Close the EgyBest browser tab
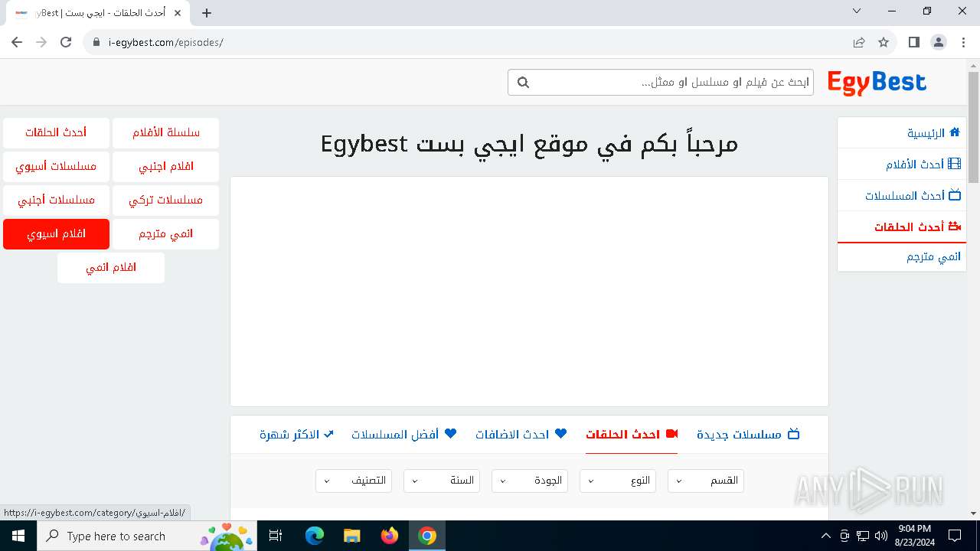Image resolution: width=980 pixels, height=551 pixels. tap(178, 12)
